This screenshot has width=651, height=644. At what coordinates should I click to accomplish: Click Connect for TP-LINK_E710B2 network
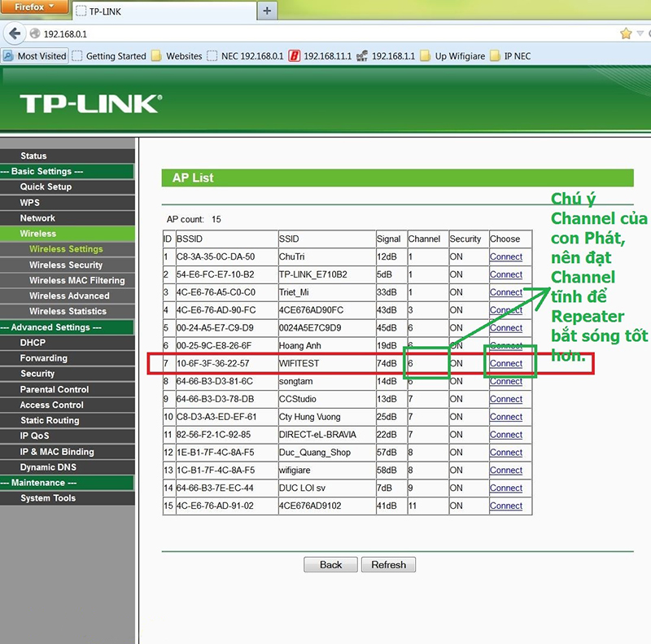(505, 274)
